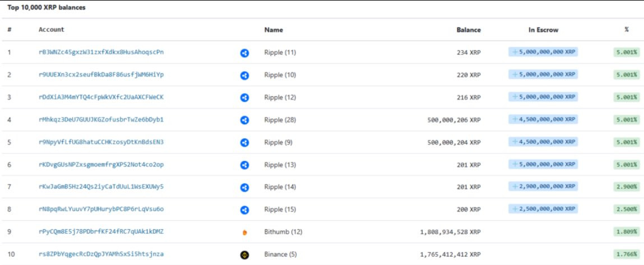Open Binance account rs8ZPbYqgecRcDzQpJYAMhSxSi5htsjnza
The height and width of the screenshot is (265, 644).
coord(101,254)
